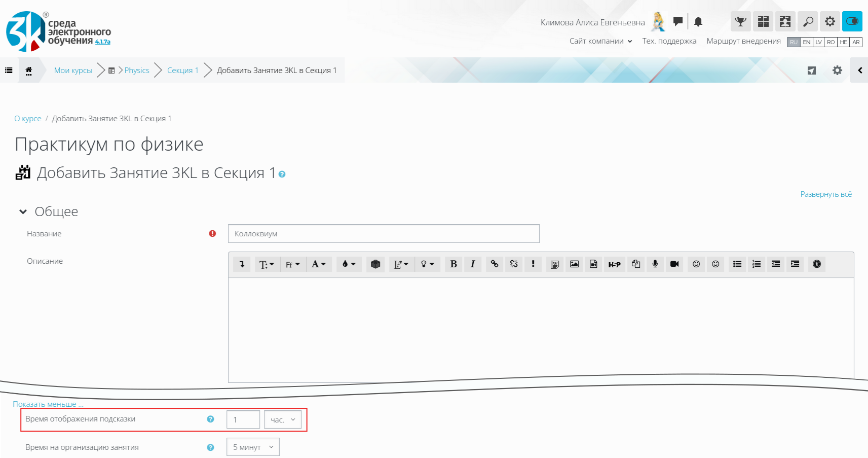
Task: Open the text color droplet picker
Action: [349, 264]
